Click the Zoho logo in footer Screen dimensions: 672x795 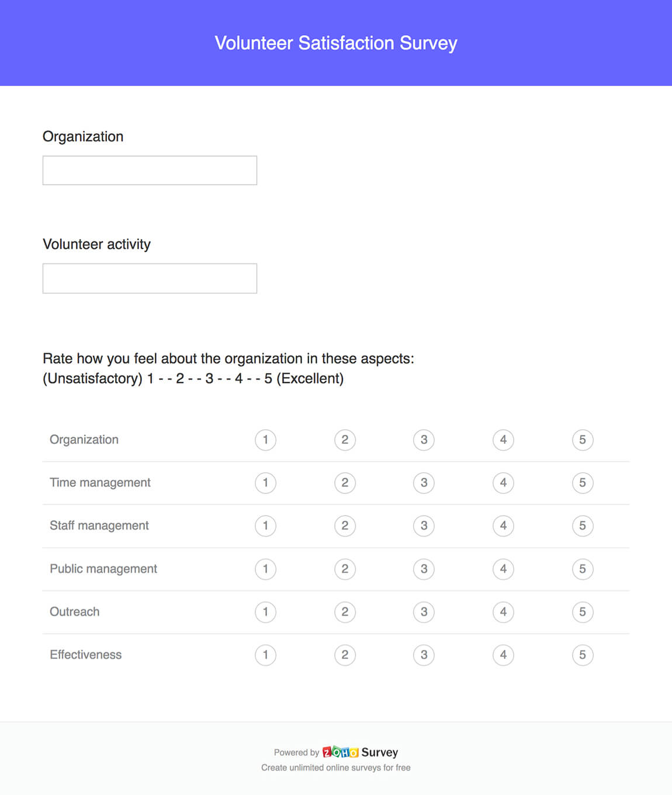pyautogui.click(x=340, y=752)
